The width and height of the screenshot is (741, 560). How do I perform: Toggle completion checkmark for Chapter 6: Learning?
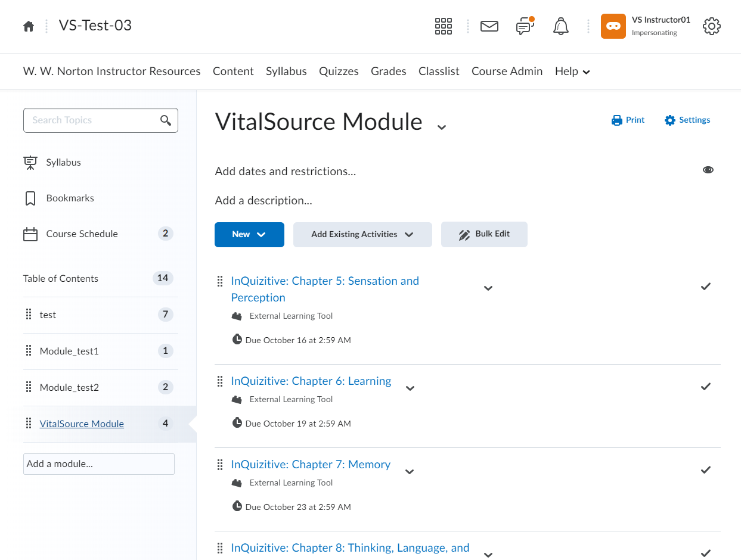tap(705, 387)
